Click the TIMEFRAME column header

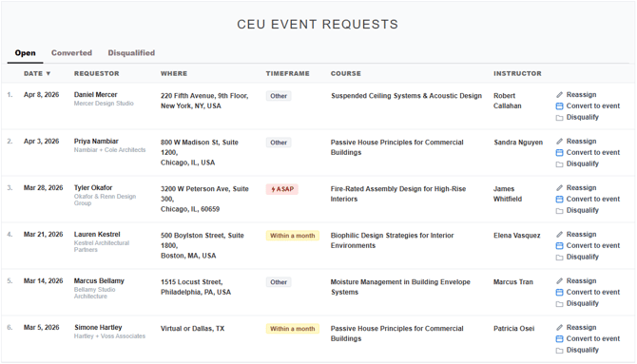click(288, 73)
